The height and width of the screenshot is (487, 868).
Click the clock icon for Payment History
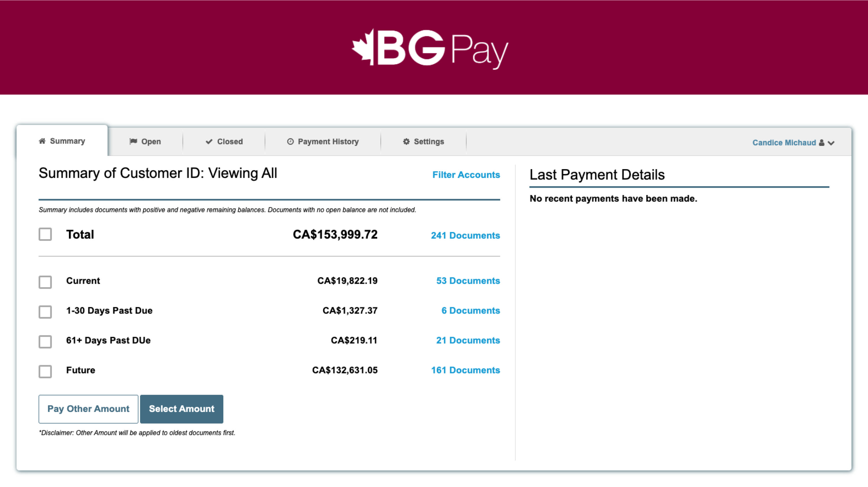pos(290,142)
